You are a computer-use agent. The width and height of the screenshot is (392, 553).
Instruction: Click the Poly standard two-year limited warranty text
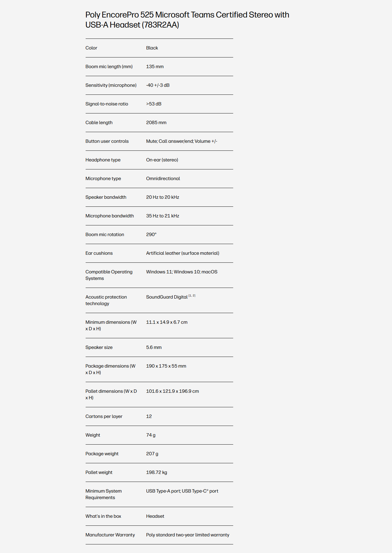point(188,535)
